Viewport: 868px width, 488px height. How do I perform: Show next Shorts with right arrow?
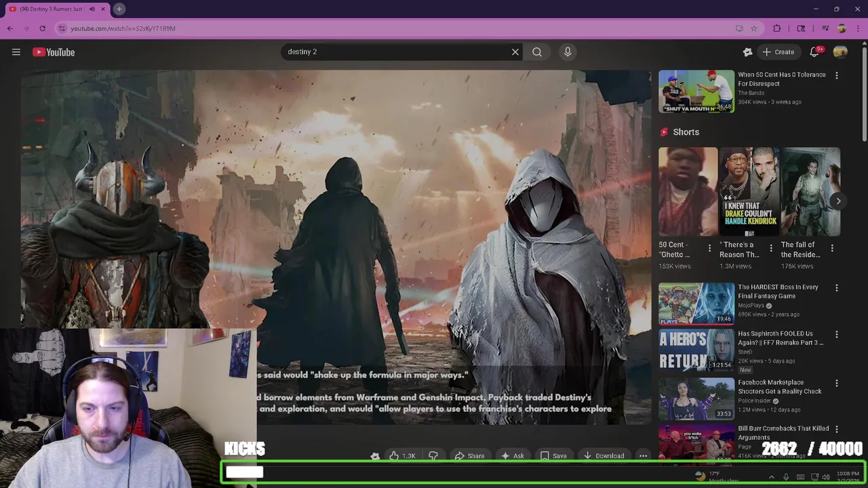[838, 201]
